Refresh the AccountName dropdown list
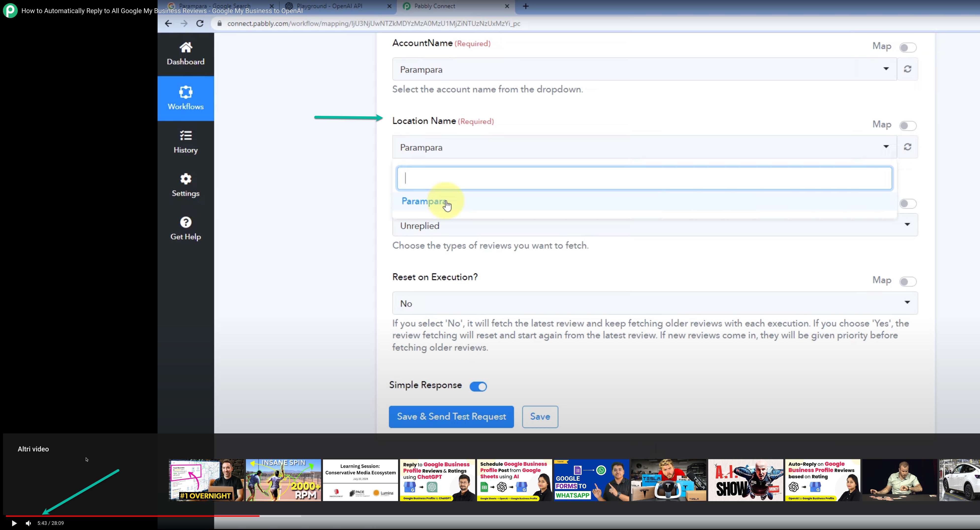Screen dimensions: 980x530 907,69
